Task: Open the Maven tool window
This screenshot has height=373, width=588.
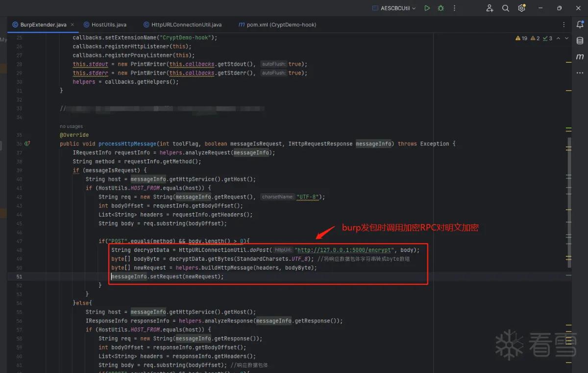Action: [x=580, y=57]
